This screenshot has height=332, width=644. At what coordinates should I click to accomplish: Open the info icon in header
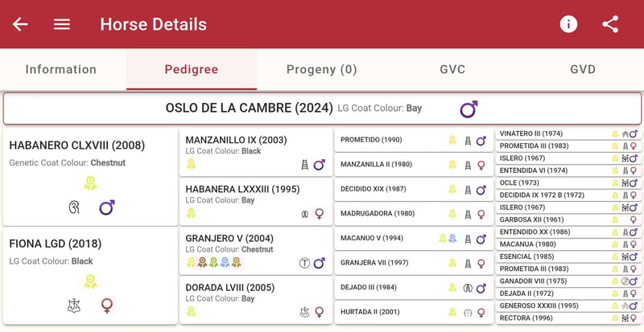(568, 24)
